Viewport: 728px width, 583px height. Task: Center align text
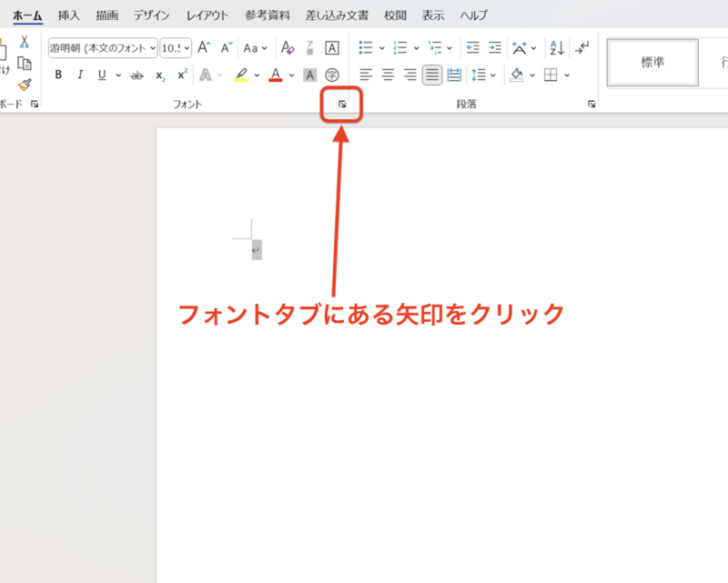pyautogui.click(x=389, y=75)
